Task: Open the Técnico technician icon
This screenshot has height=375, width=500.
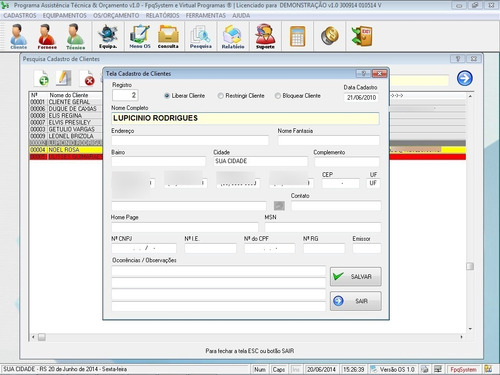Action: point(75,36)
